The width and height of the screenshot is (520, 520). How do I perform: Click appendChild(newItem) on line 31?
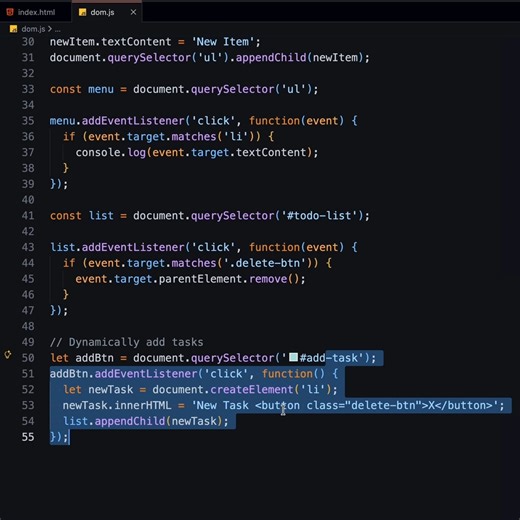(299, 58)
